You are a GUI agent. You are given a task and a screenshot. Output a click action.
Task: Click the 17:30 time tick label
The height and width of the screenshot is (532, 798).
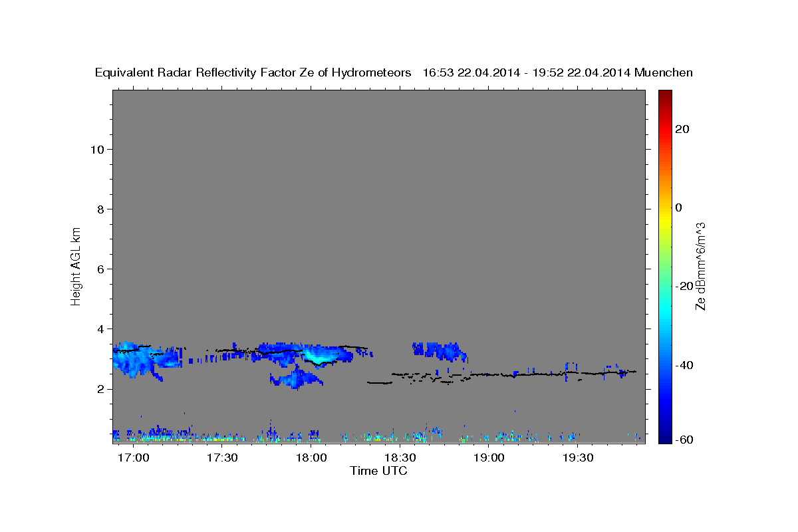(222, 458)
